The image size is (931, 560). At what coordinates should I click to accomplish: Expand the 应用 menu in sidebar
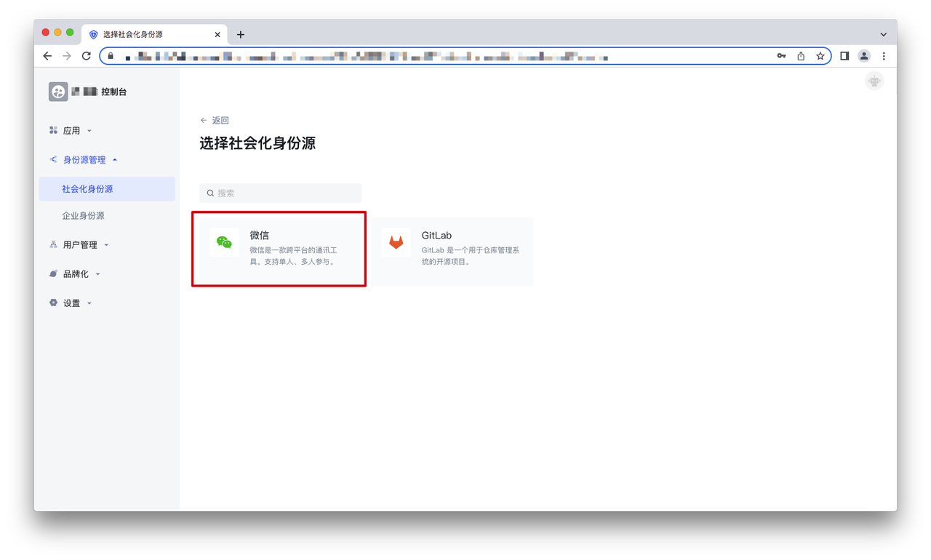click(71, 131)
